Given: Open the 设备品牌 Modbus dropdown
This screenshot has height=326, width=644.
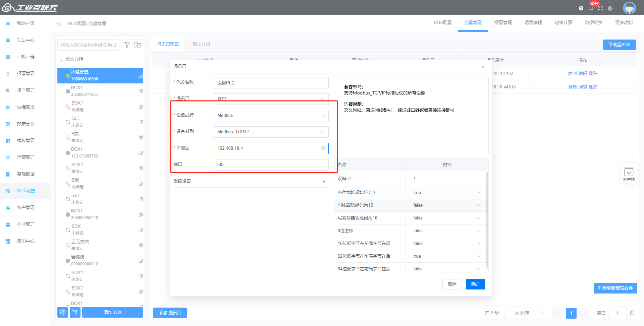Looking at the screenshot, I should coord(271,116).
